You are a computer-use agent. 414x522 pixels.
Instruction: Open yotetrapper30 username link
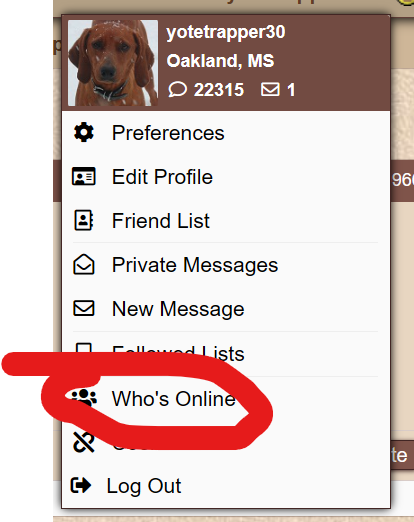pos(226,33)
